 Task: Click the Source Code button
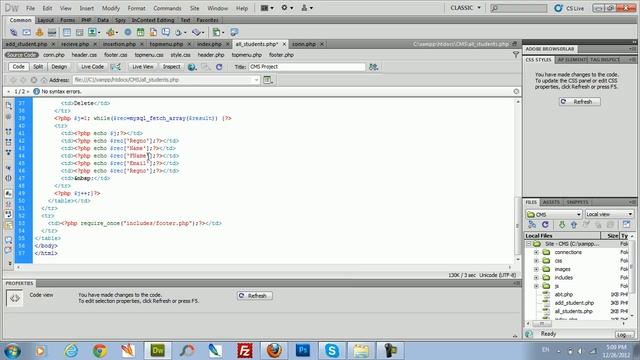[x=22, y=55]
